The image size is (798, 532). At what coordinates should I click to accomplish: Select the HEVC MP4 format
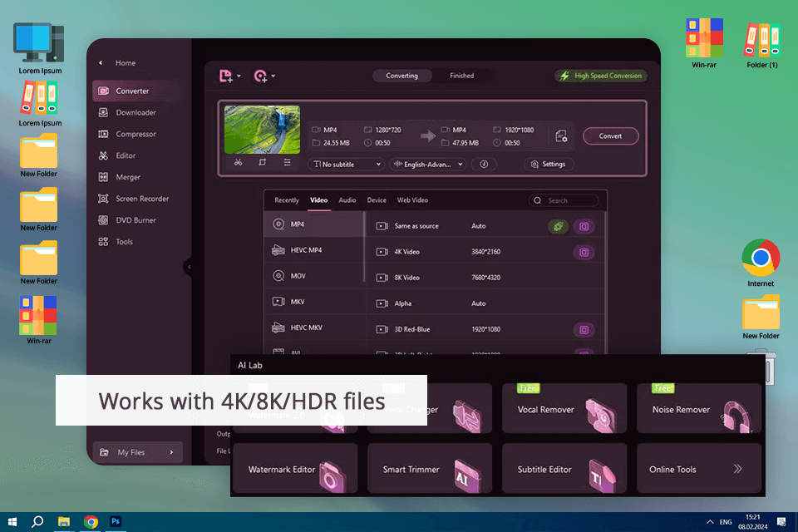coord(314,250)
